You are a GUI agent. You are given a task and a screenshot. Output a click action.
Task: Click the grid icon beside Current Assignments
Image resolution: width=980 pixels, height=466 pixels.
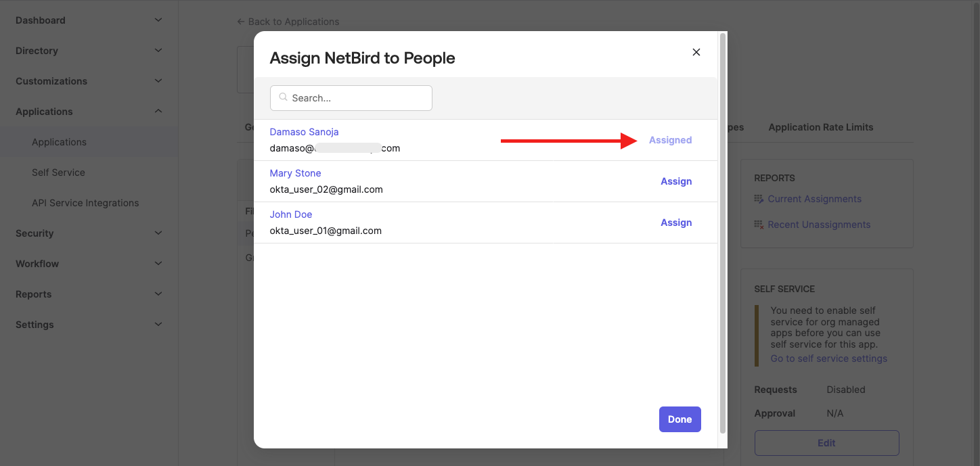point(760,199)
